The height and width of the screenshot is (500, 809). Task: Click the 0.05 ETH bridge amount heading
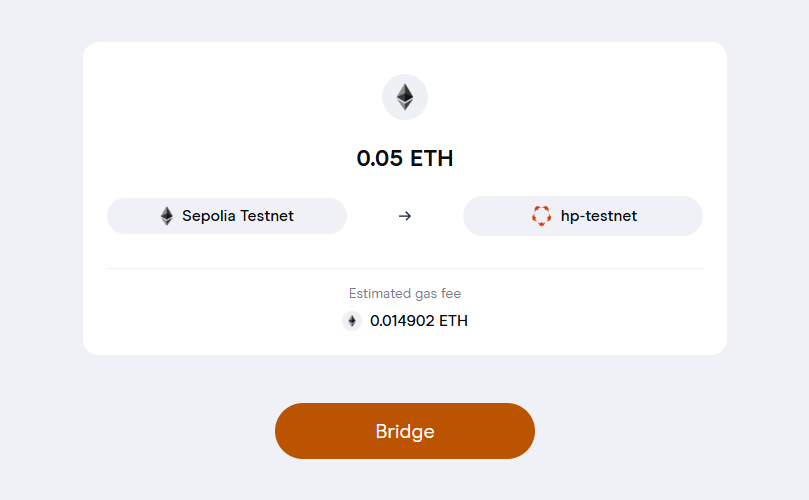405,158
